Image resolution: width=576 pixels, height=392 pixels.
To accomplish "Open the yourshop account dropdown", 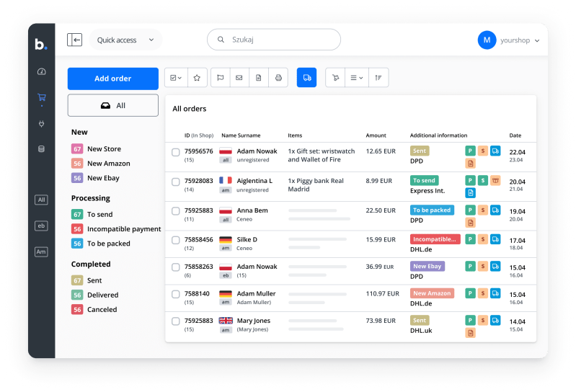I will (520, 40).
